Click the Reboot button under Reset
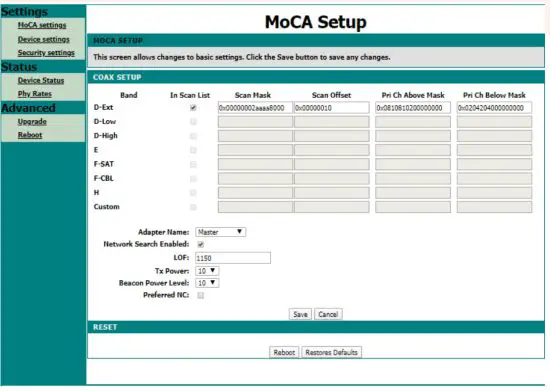 coord(284,352)
